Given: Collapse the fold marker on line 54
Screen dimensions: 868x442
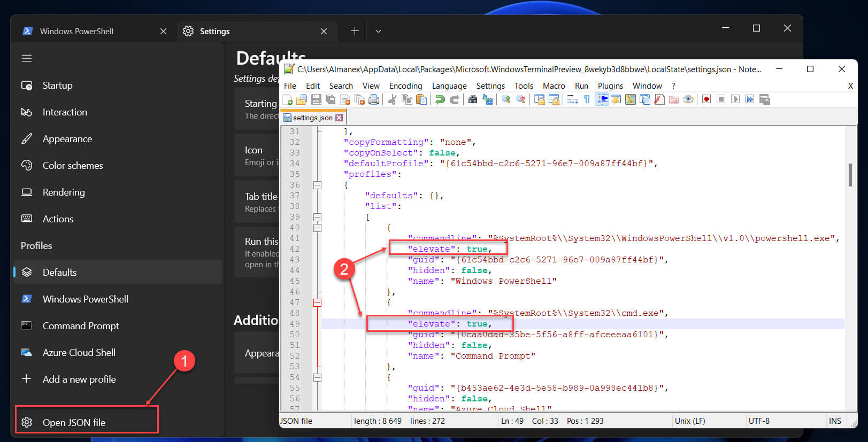Looking at the screenshot, I should (x=317, y=377).
